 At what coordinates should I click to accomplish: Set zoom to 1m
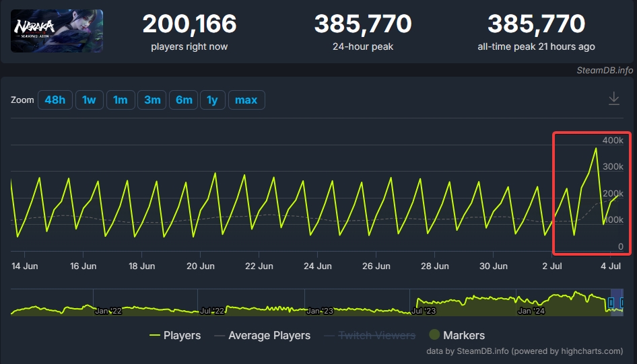pyautogui.click(x=121, y=100)
